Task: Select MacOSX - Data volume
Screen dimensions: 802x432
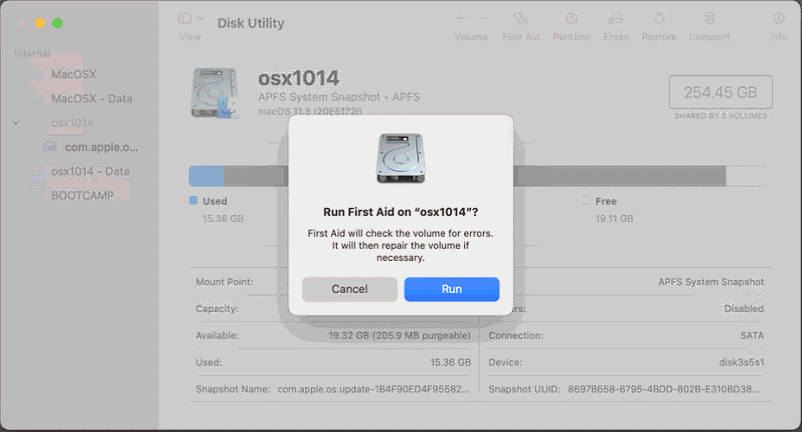Action: point(90,99)
